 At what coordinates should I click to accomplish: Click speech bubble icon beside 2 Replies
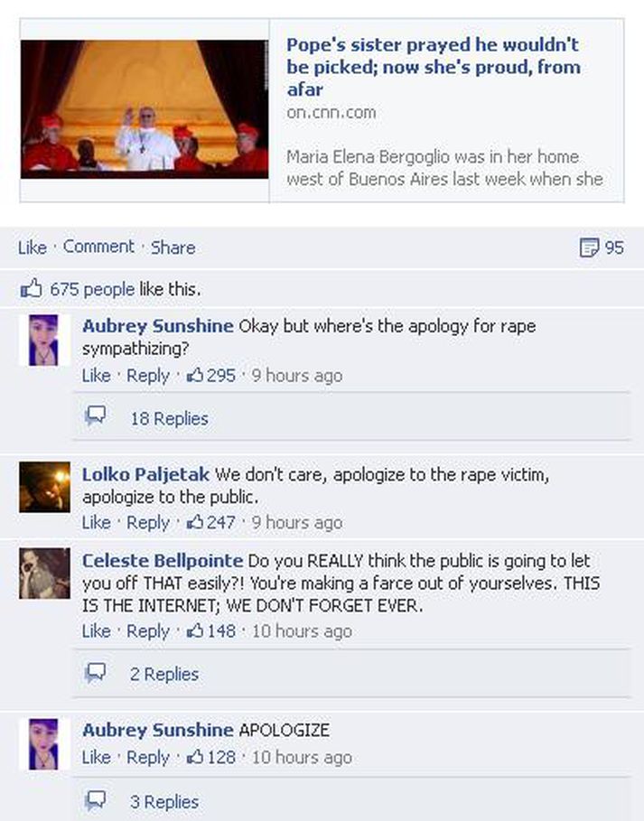point(96,672)
